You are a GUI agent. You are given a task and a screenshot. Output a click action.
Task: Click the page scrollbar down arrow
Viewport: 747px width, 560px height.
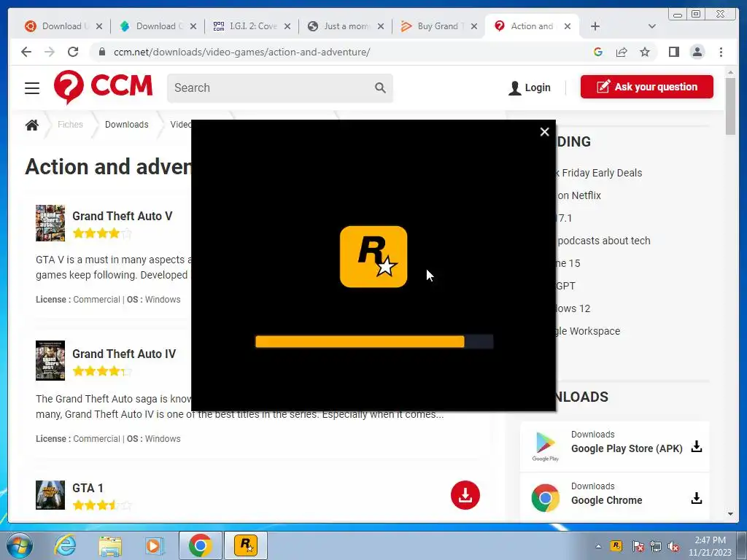pos(730,514)
